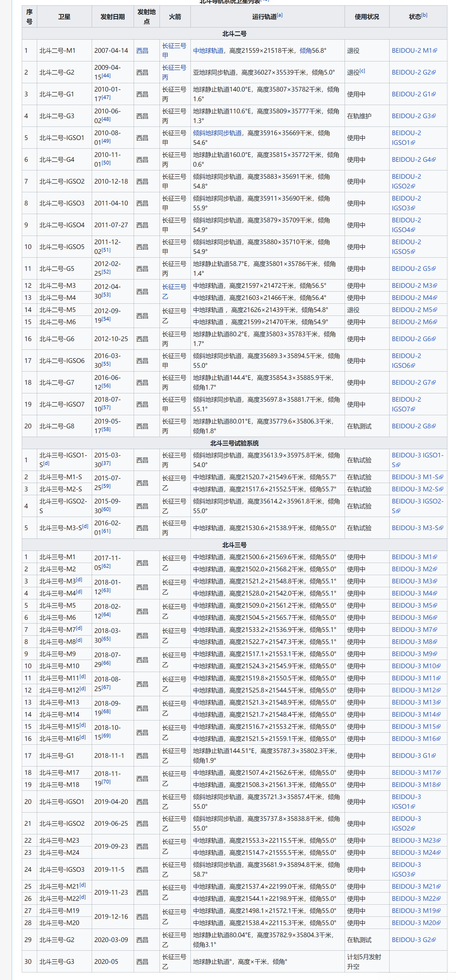
Task: Open reference [44] after the 2009-04-15 date
Action: pyautogui.click(x=106, y=76)
